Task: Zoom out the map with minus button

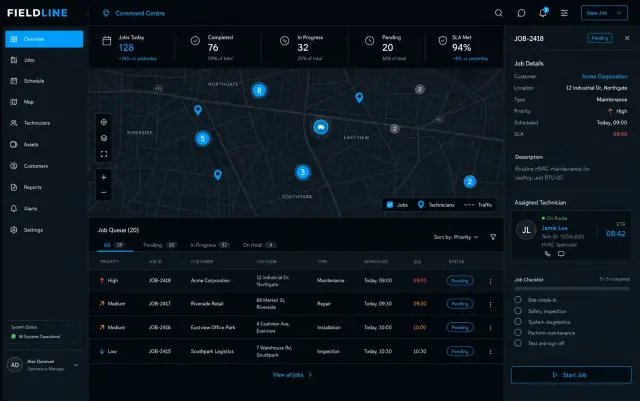Action: point(104,192)
